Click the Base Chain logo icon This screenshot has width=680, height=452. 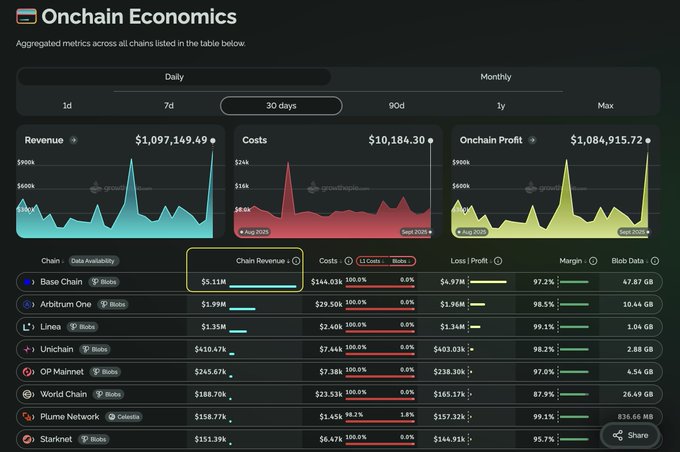point(27,282)
